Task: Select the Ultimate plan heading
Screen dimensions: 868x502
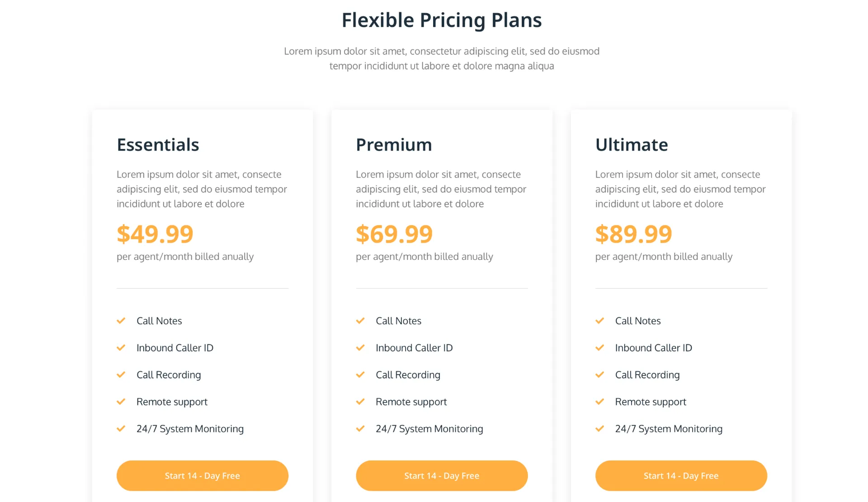Action: pyautogui.click(x=631, y=145)
